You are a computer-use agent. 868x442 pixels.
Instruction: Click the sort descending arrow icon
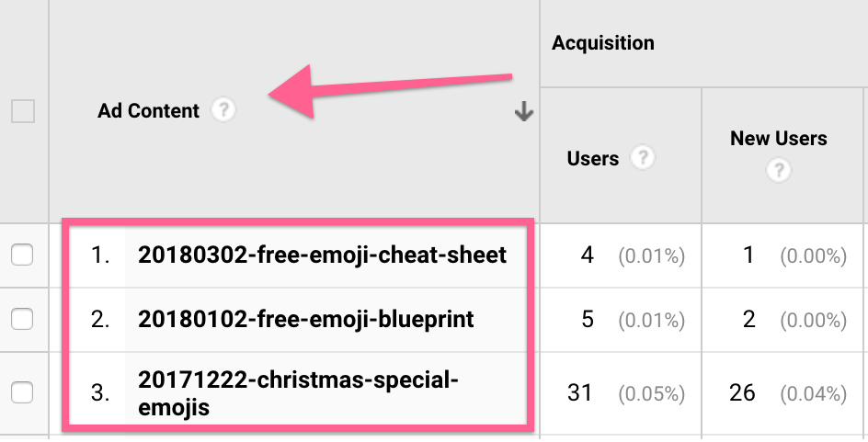[523, 112]
